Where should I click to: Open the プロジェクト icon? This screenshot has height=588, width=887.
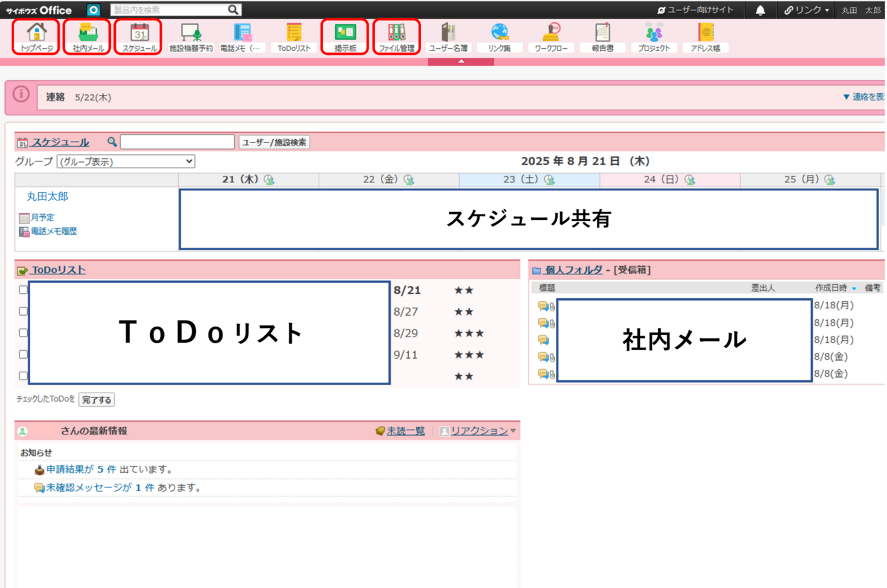coord(654,36)
